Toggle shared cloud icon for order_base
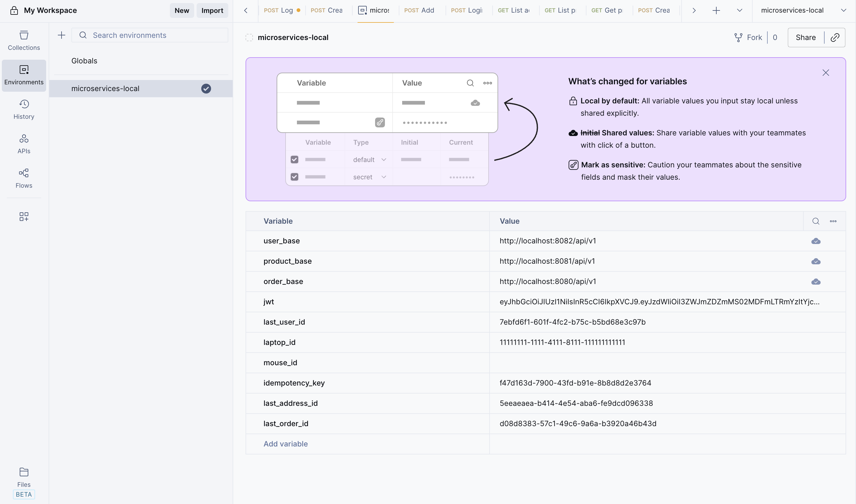This screenshot has height=504, width=856. (x=816, y=282)
